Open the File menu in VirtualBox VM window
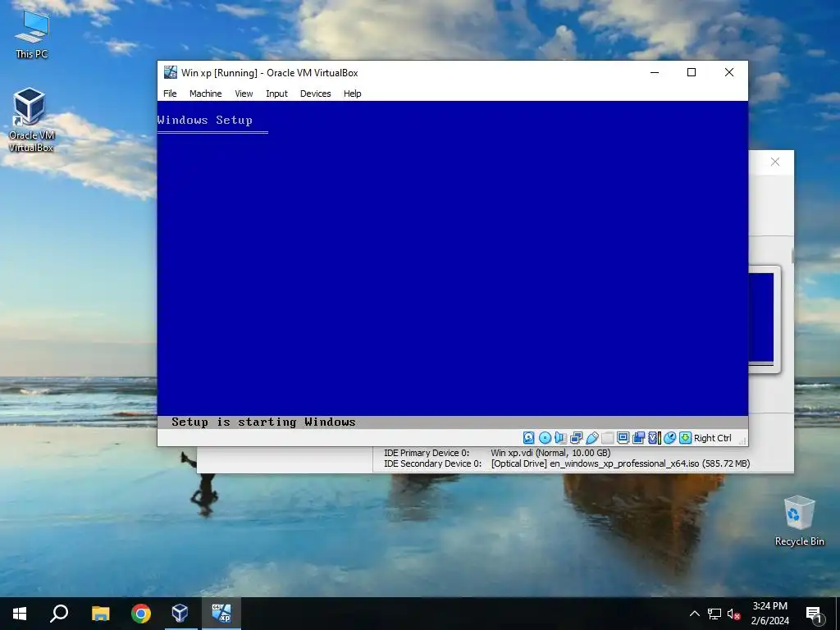 point(170,94)
